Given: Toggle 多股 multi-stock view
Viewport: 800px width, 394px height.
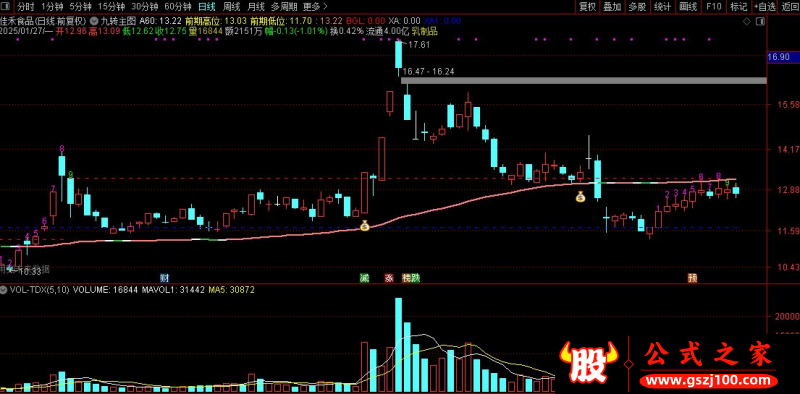Looking at the screenshot, I should coord(637,7).
